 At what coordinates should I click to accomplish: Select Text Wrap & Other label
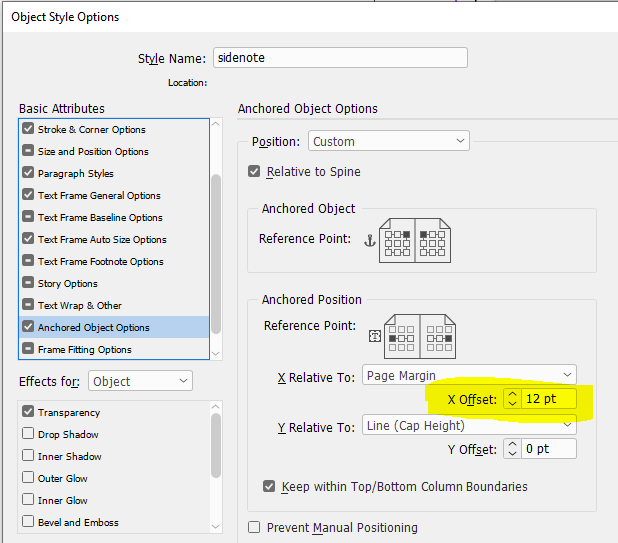coord(80,306)
